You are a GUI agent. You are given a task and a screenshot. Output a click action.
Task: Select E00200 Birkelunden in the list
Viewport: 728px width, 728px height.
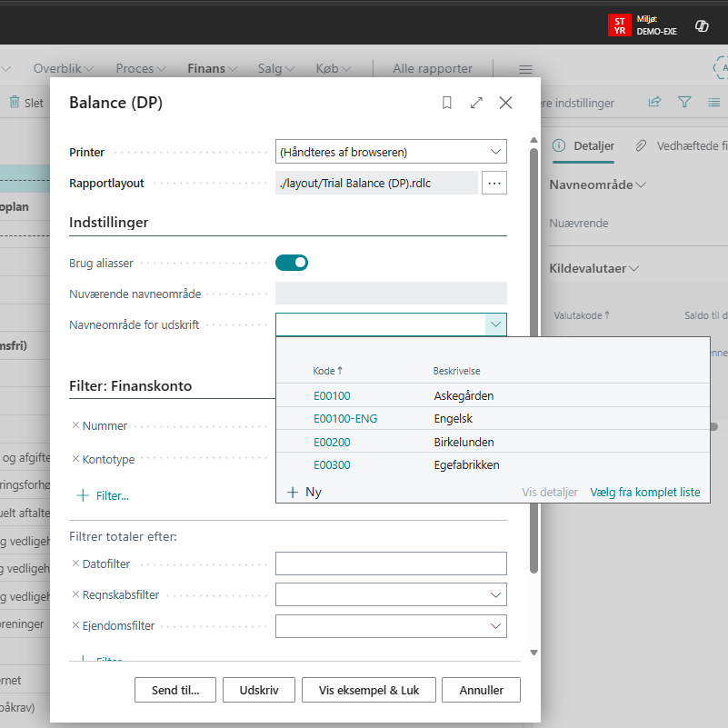coord(493,442)
